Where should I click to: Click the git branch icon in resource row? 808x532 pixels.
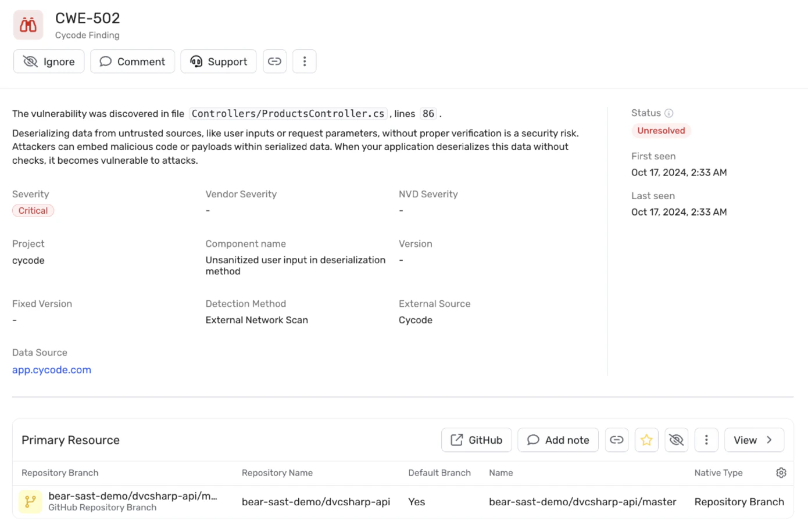tap(30, 502)
